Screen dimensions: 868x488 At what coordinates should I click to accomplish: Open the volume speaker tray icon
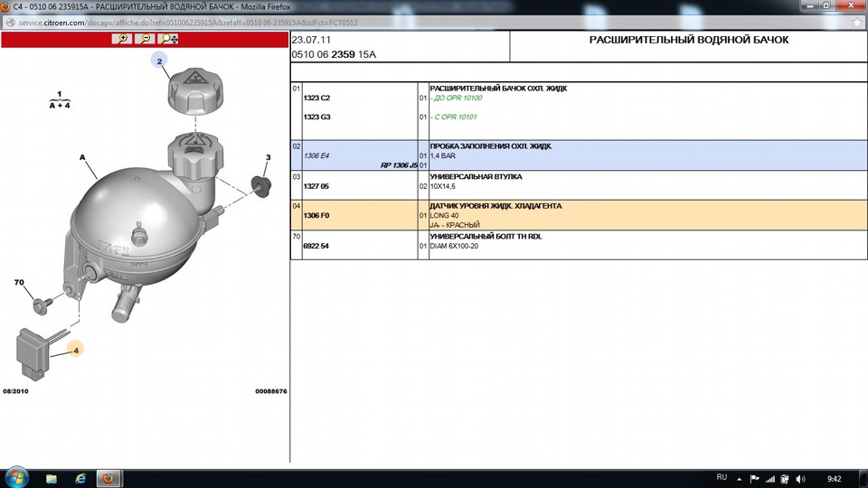tap(800, 479)
